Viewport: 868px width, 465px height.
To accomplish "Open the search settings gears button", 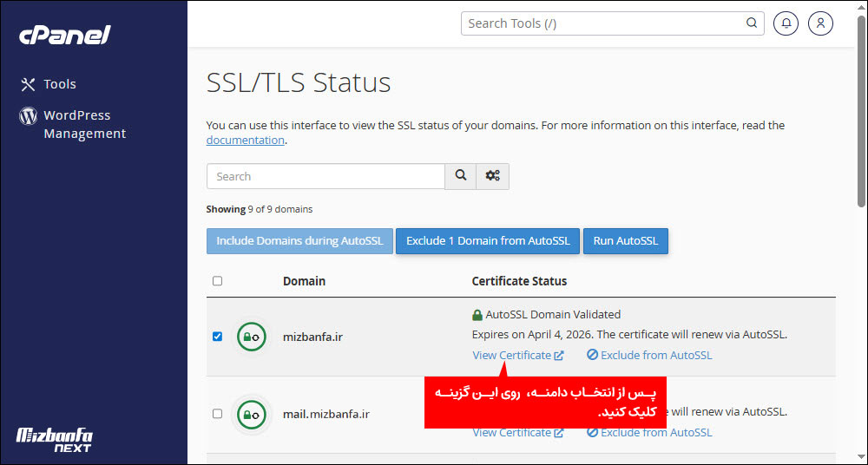I will (x=493, y=176).
